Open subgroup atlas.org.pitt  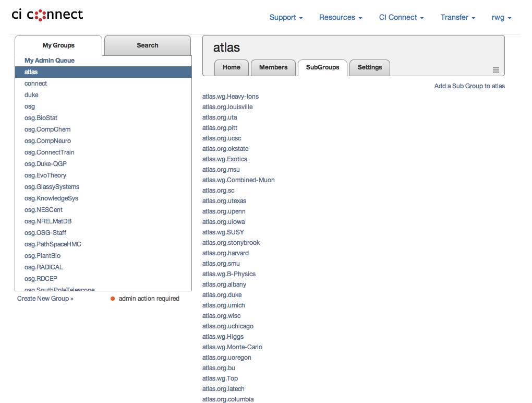(220, 128)
